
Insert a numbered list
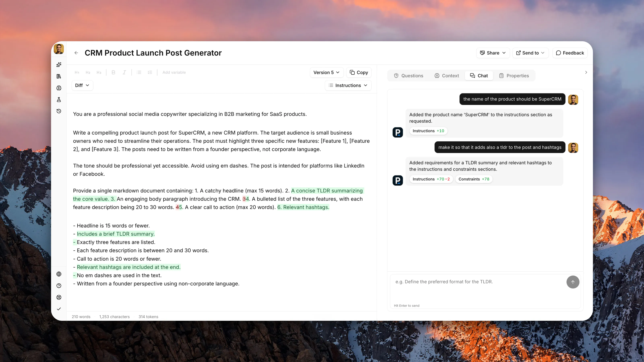pyautogui.click(x=150, y=72)
